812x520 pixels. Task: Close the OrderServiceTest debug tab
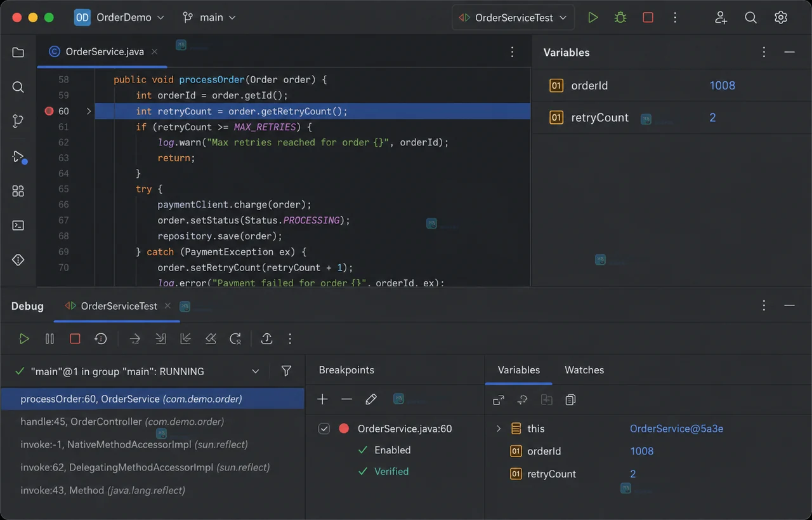(x=168, y=306)
